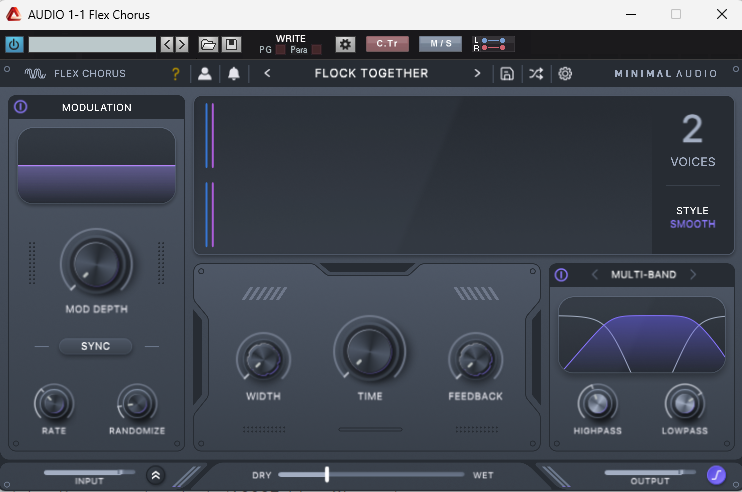The image size is (742, 492).
Task: Open FLOCK TOGETHER preset browser
Action: pos(371,73)
